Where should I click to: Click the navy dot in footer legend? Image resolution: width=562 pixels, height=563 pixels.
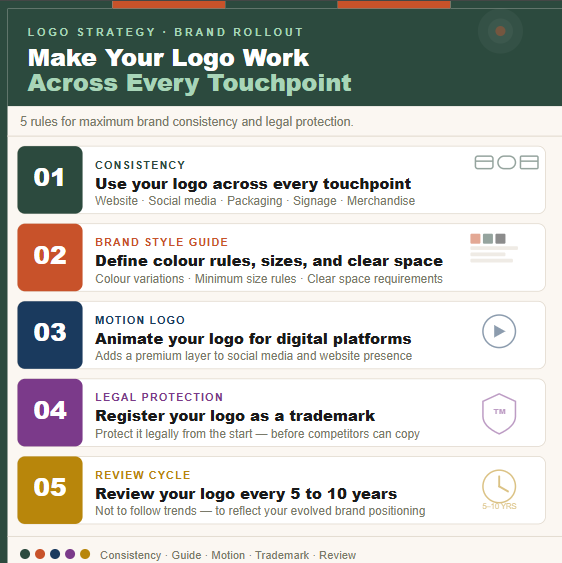click(55, 554)
